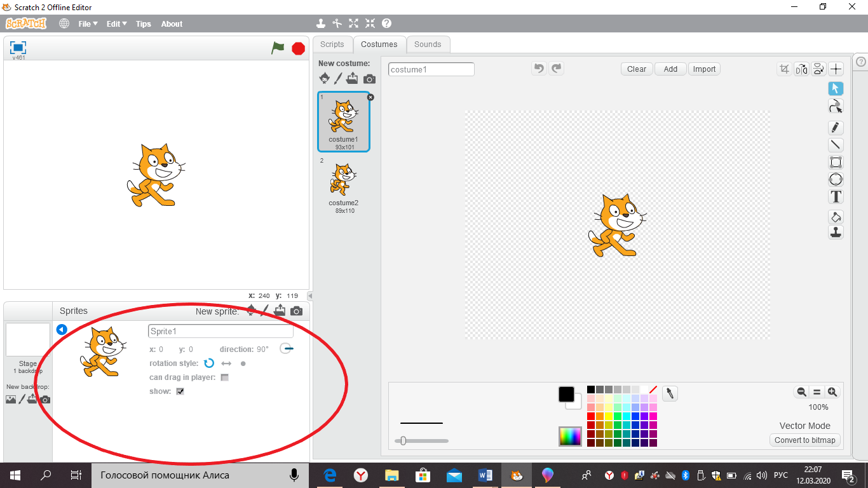This screenshot has width=868, height=488.
Task: Open the rainbow color picker
Action: 570,436
